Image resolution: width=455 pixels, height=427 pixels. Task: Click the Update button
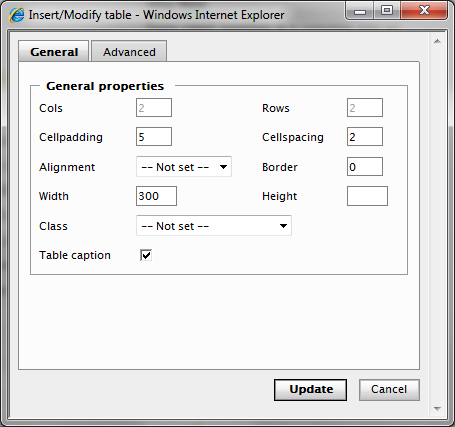[x=311, y=390]
